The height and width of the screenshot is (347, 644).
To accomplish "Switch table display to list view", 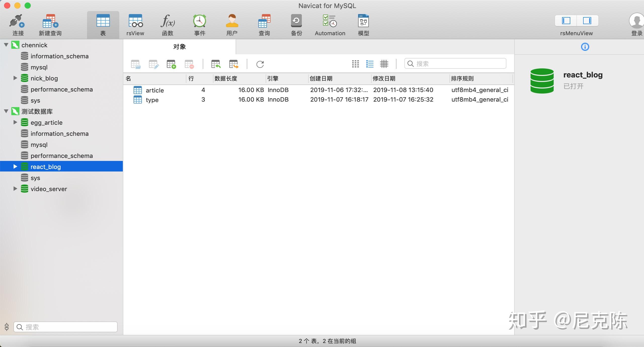I will (370, 64).
